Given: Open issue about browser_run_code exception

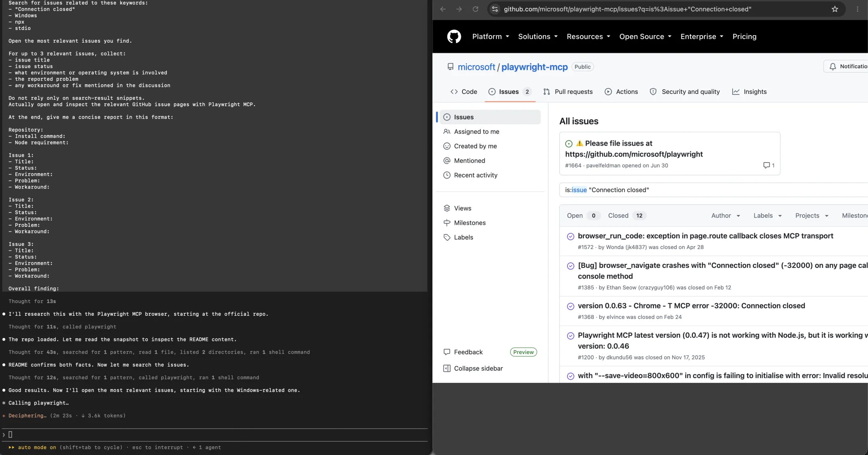Looking at the screenshot, I should 705,236.
